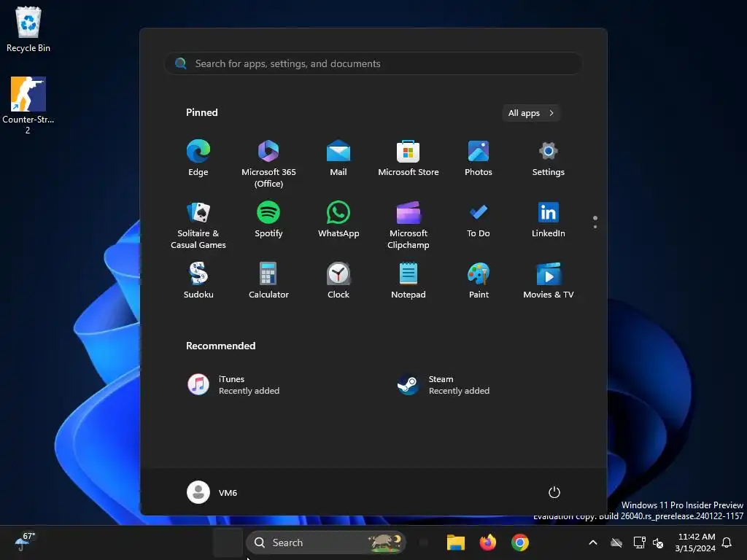The width and height of the screenshot is (747, 560).
Task: Launch Paint
Action: point(479,281)
